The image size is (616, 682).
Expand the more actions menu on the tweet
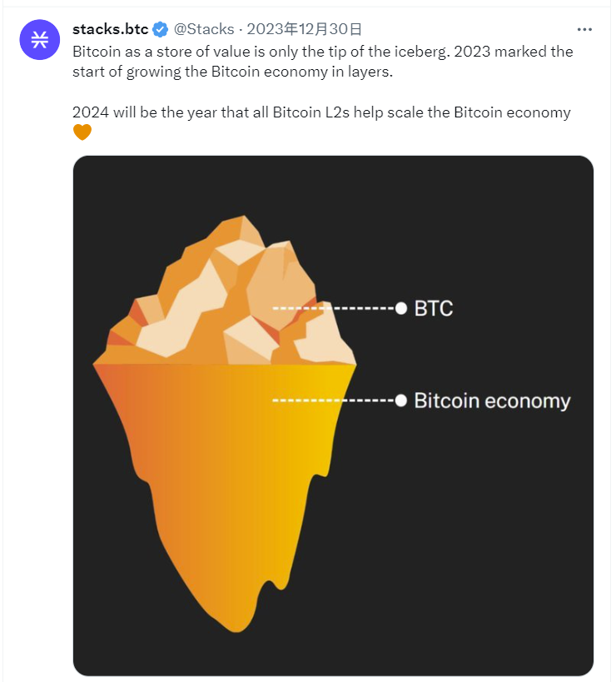click(x=584, y=27)
